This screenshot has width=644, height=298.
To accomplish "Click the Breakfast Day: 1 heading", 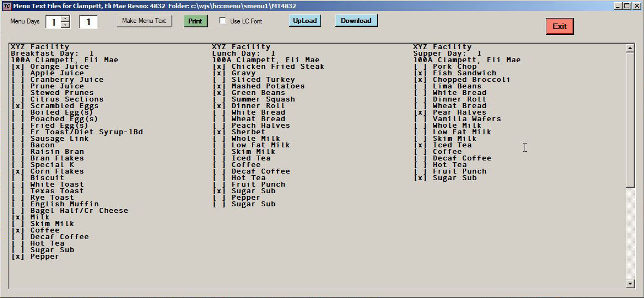I will [52, 53].
